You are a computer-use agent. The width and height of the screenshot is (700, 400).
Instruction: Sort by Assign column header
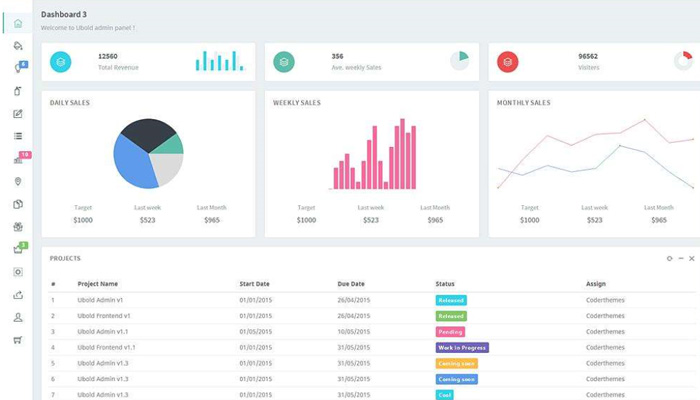click(596, 284)
